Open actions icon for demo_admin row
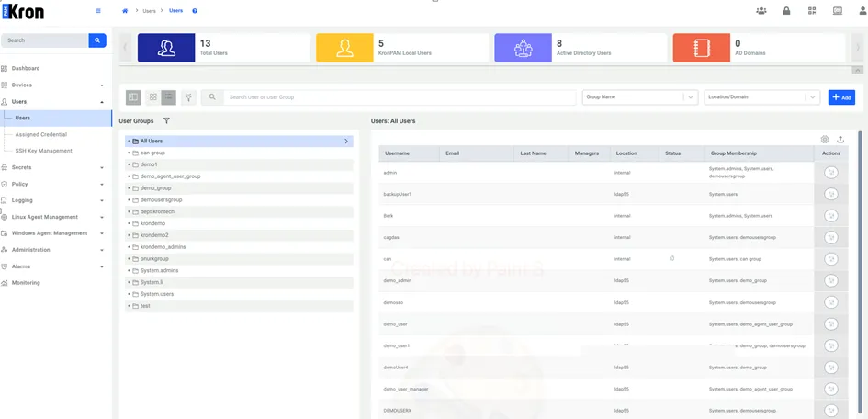Viewport: 868px width, 419px height. tap(830, 280)
